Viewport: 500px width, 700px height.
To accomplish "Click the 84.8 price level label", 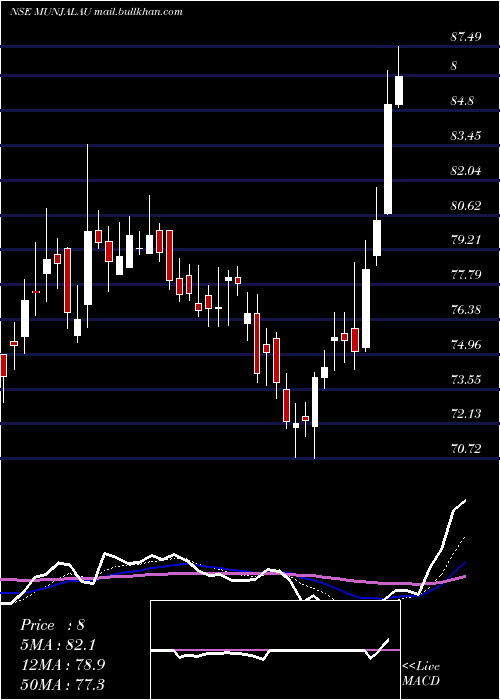I will point(462,101).
